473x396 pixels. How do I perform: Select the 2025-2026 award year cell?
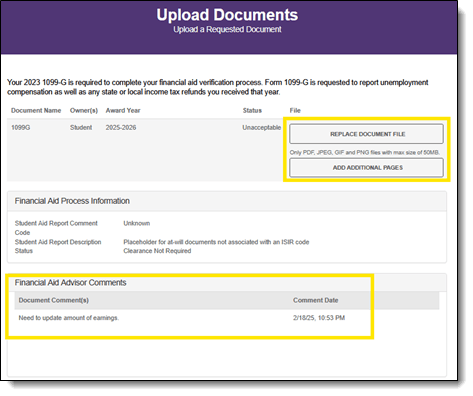(121, 128)
